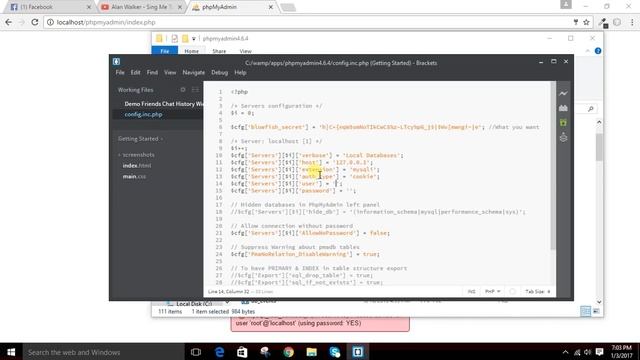Click the Tab Size setting in status bar
The width and height of the screenshot is (640, 360).
coord(538,291)
